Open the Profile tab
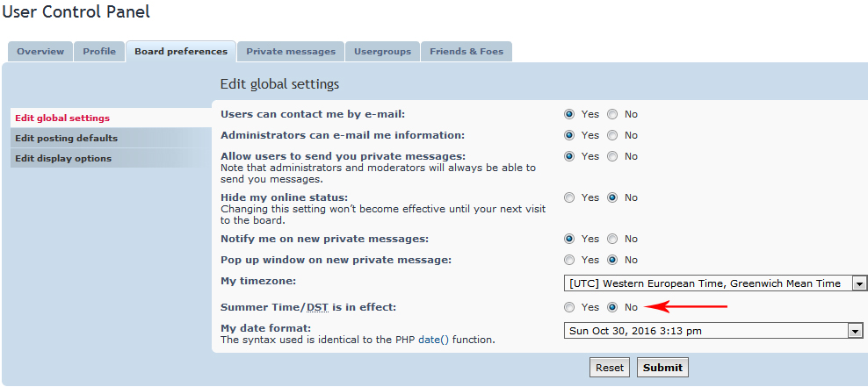This screenshot has height=387, width=868. click(x=99, y=52)
